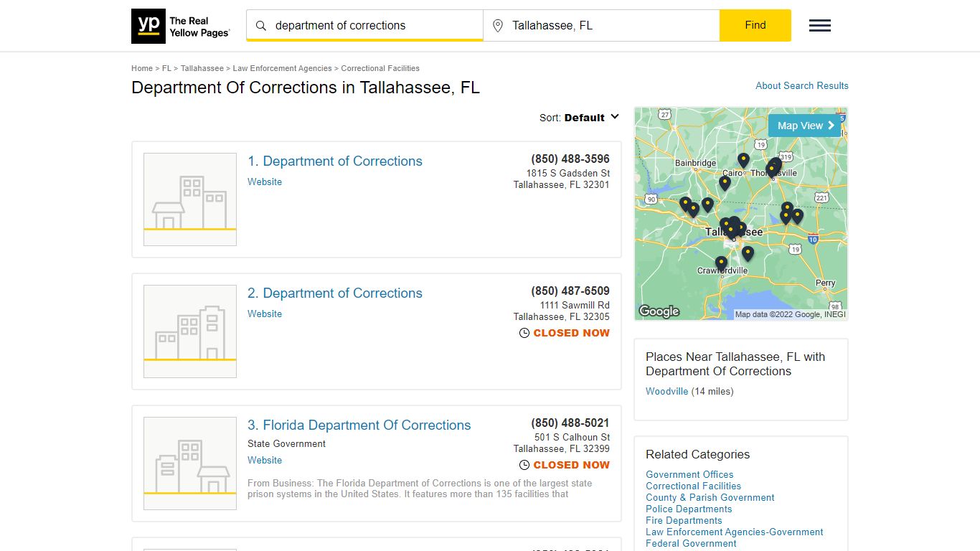Click the yellow Find button
Screen dimensions: 980x551
pyautogui.click(x=755, y=25)
